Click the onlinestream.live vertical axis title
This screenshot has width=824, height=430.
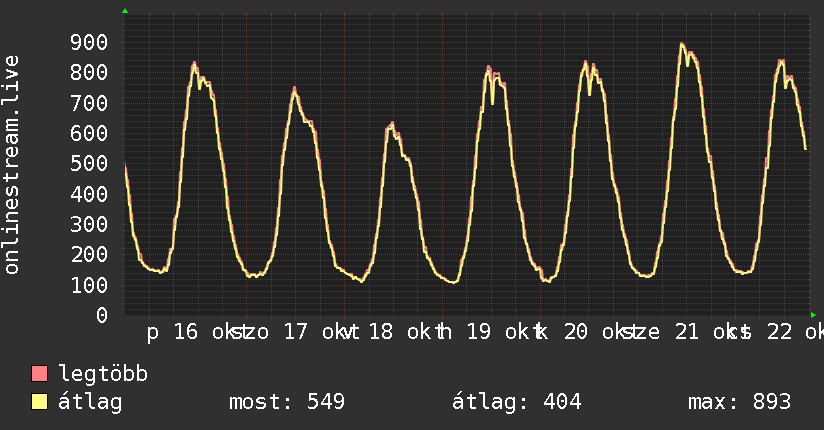pyautogui.click(x=11, y=165)
